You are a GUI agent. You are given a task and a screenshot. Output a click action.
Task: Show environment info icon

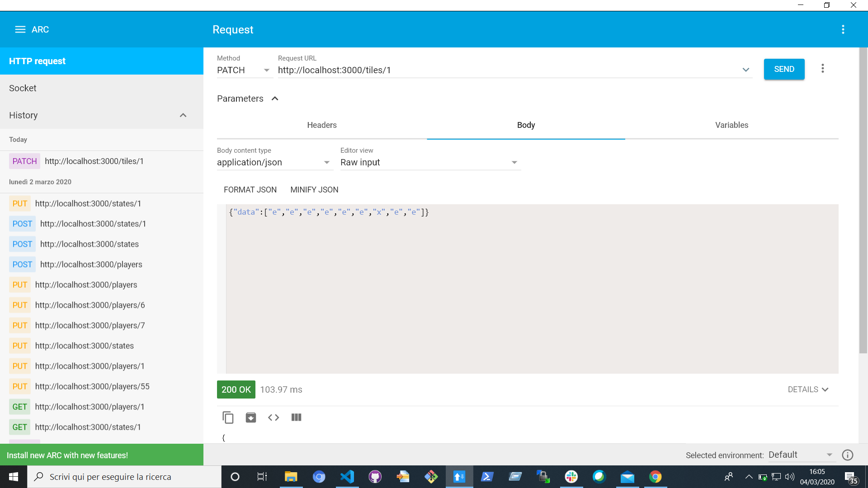pyautogui.click(x=848, y=455)
